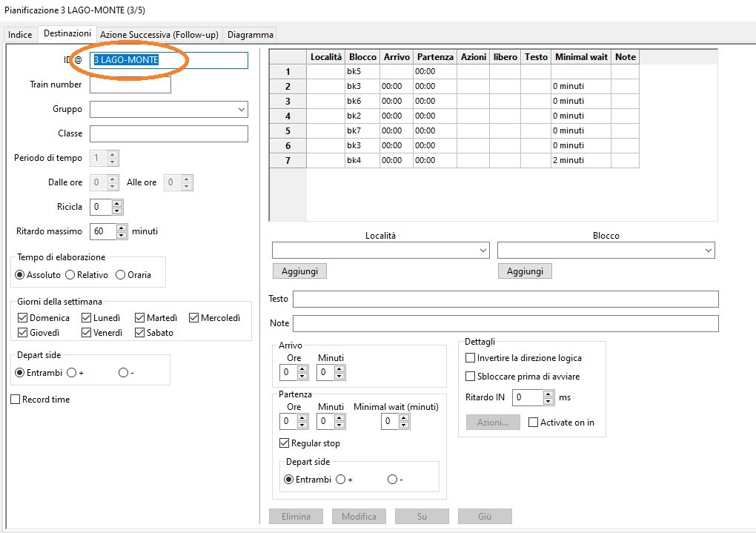Switch to the Diagramma tab
Image resolution: width=756 pixels, height=533 pixels.
250,35
